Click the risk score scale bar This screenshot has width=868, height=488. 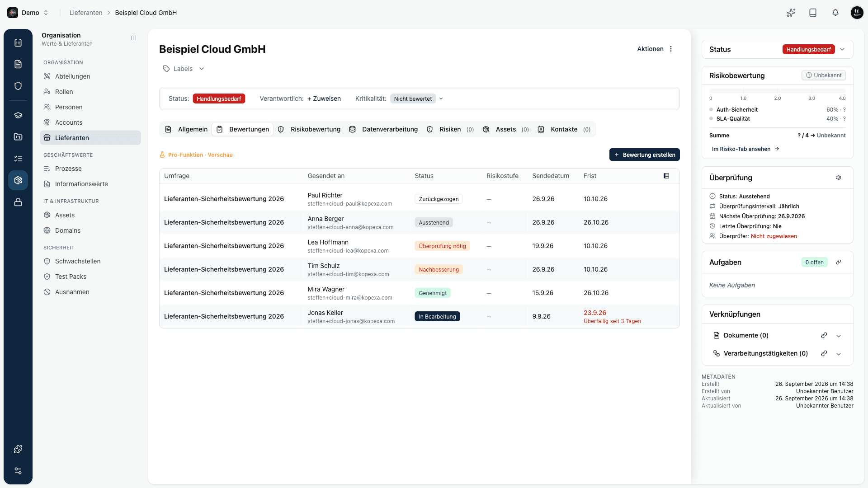click(777, 91)
